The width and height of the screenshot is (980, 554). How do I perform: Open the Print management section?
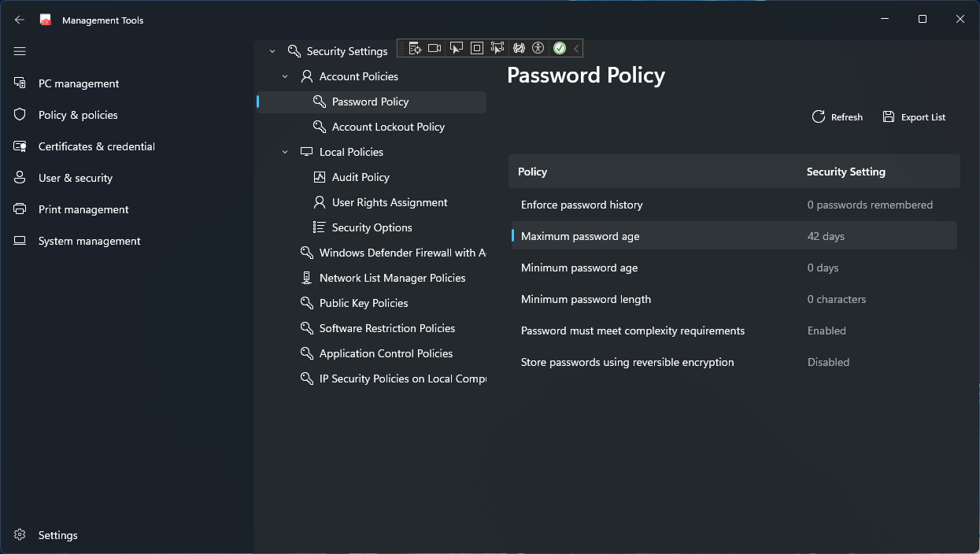pyautogui.click(x=83, y=209)
